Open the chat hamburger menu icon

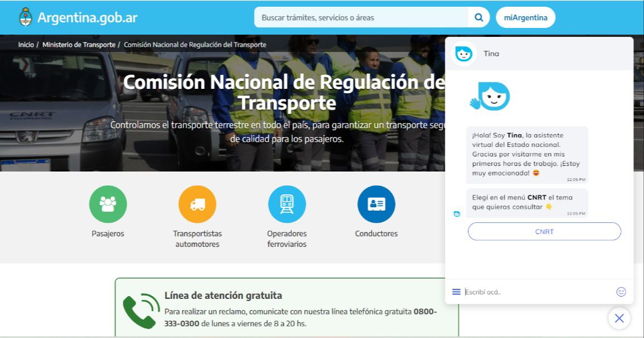point(456,292)
